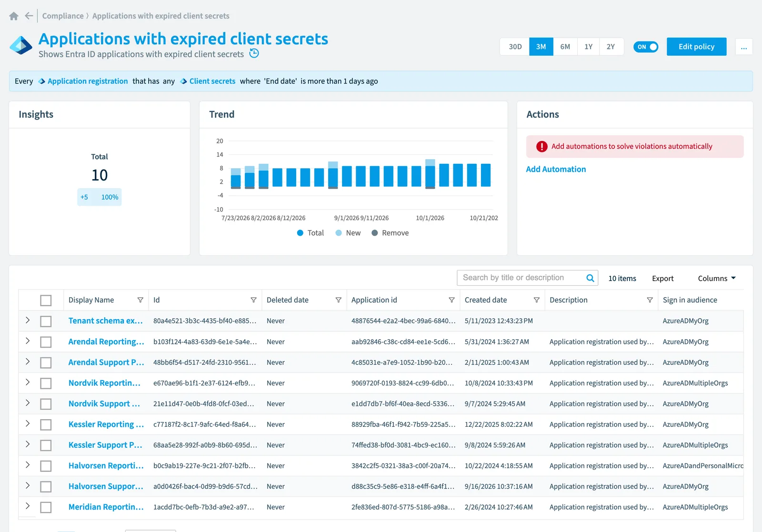Check the select-all header checkbox
The width and height of the screenshot is (762, 532).
click(46, 301)
